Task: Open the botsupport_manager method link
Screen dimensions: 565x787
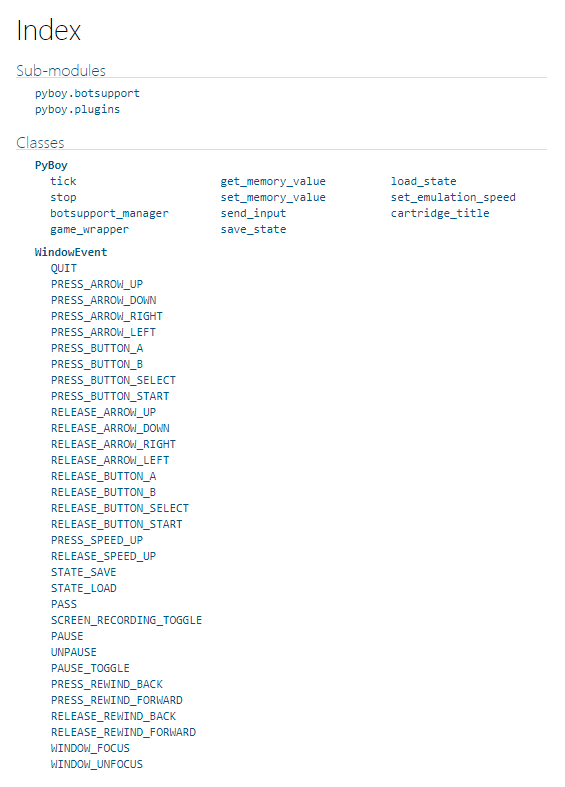Action: [109, 213]
